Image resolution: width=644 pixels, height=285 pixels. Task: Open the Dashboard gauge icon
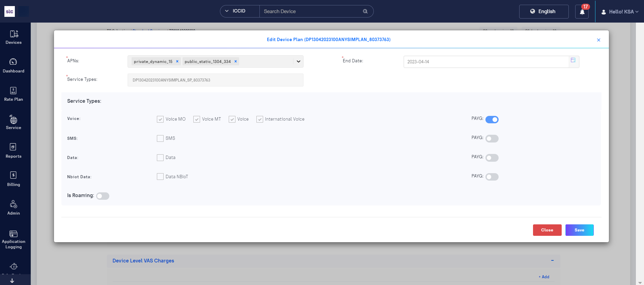point(13,62)
